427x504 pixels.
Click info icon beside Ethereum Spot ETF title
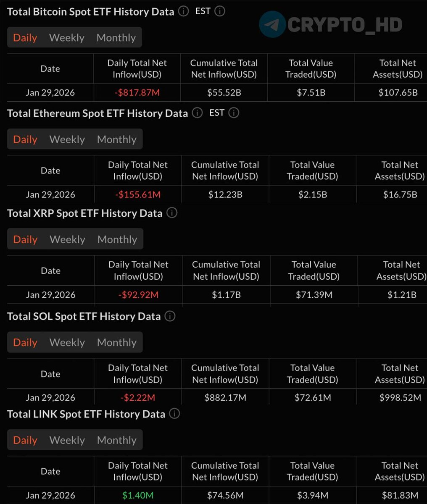point(197,113)
